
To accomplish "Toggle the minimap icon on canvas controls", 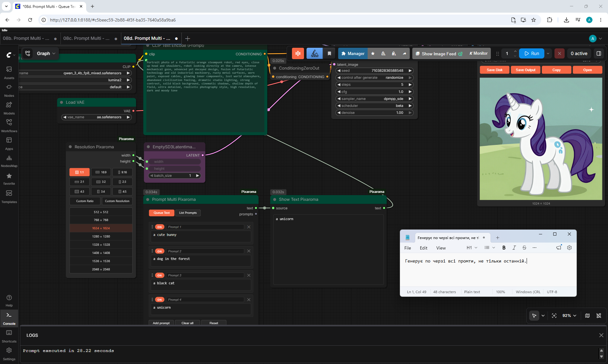I will (587, 316).
